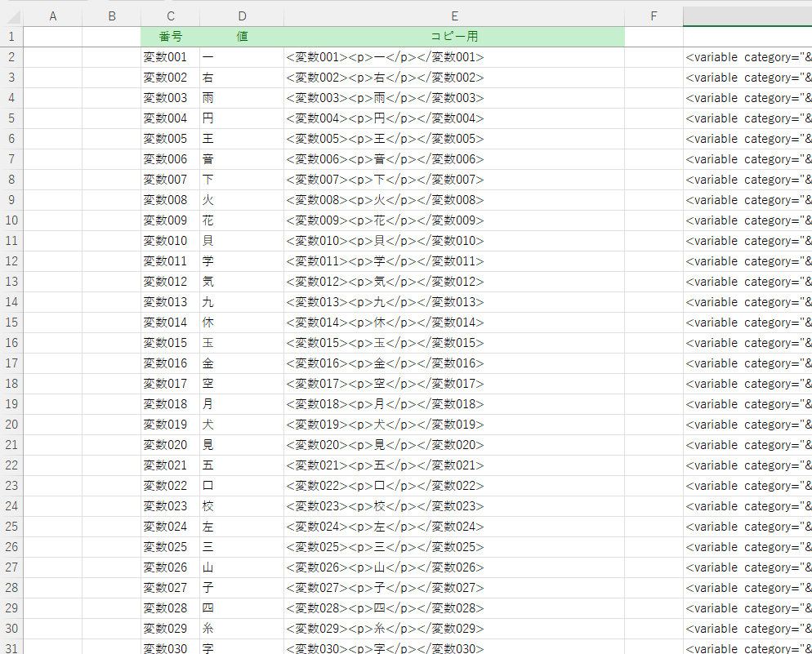
Task: Click value cell 学 in row 12
Action: click(242, 261)
